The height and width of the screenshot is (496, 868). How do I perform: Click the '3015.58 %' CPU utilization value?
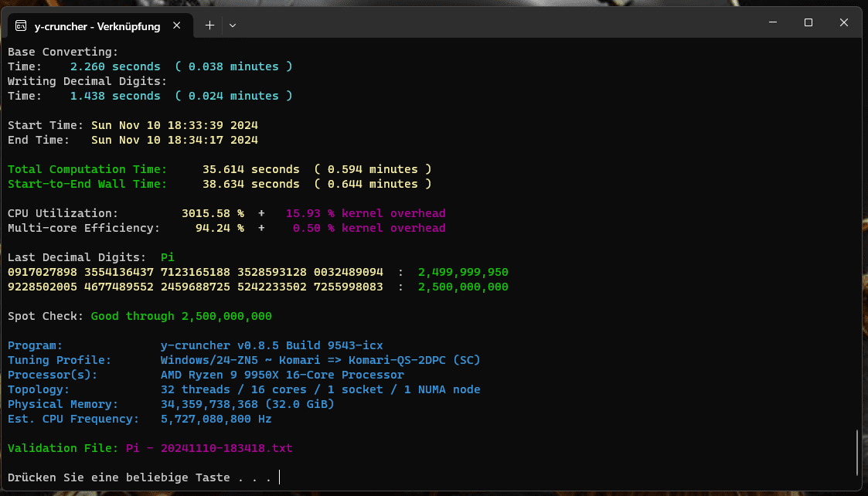coord(213,213)
